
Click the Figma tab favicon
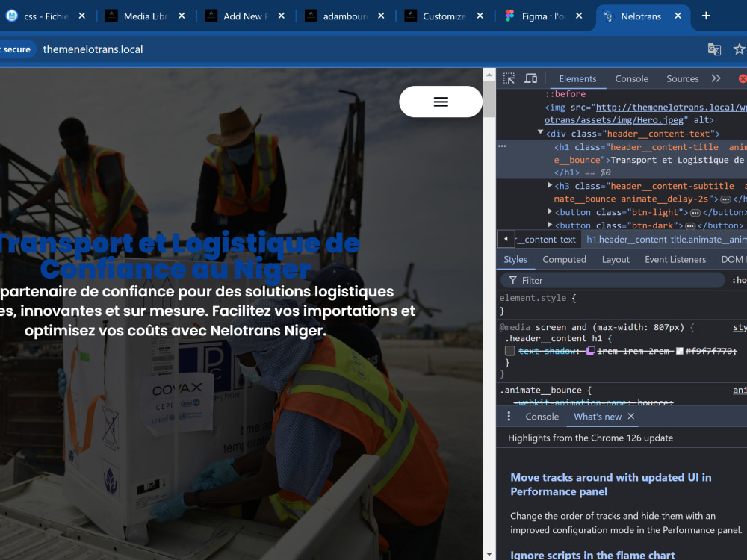(509, 16)
